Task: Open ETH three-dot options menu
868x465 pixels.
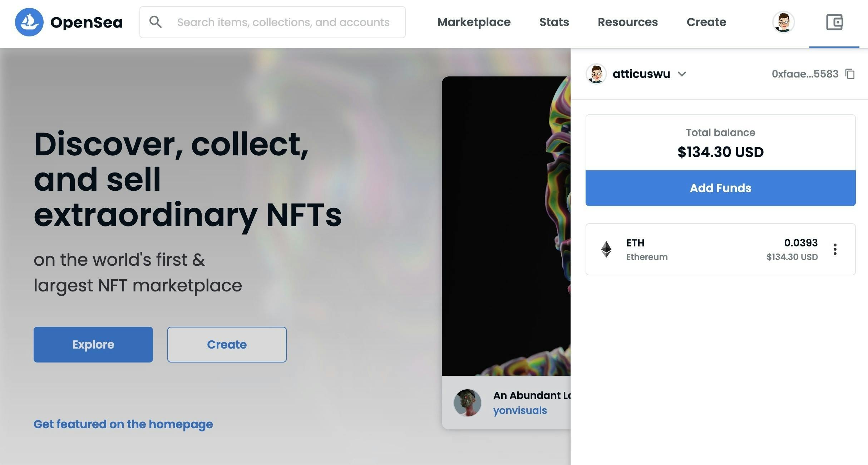Action: pos(835,249)
